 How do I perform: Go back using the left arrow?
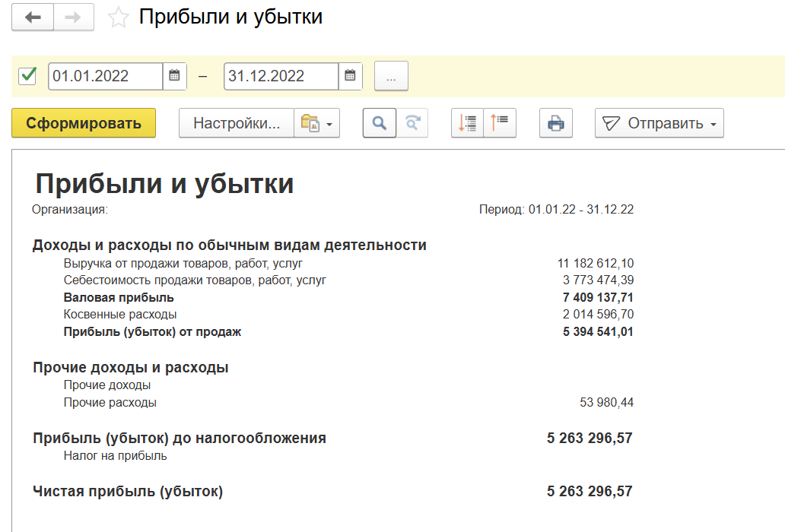[x=32, y=17]
